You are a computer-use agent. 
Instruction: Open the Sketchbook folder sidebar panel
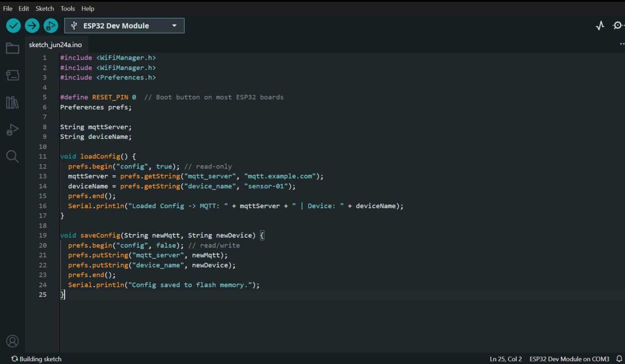coord(12,48)
